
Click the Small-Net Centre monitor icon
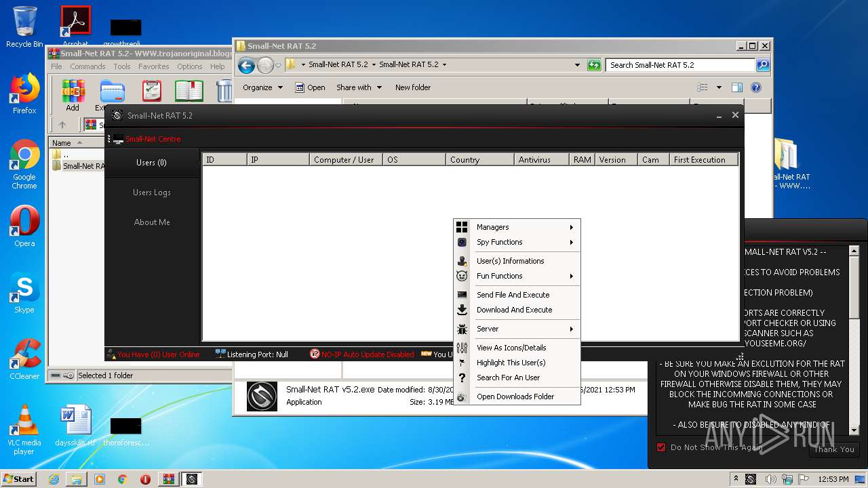pyautogui.click(x=118, y=139)
